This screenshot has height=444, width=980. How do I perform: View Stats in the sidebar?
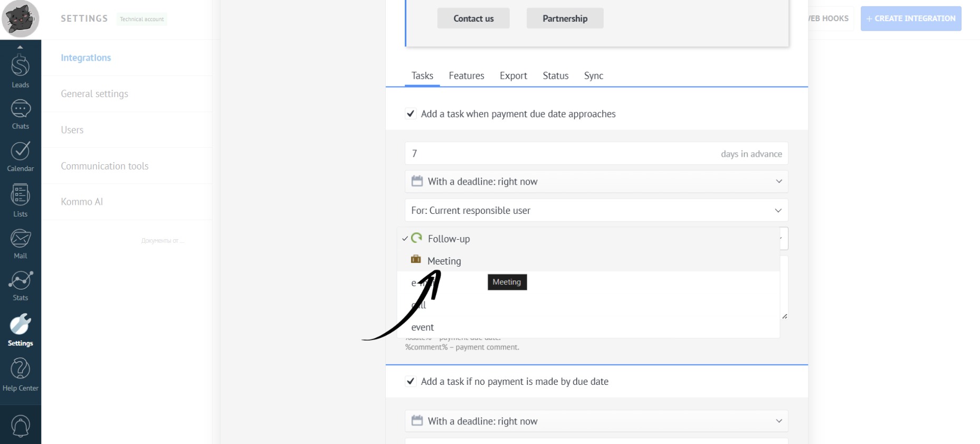tap(20, 286)
